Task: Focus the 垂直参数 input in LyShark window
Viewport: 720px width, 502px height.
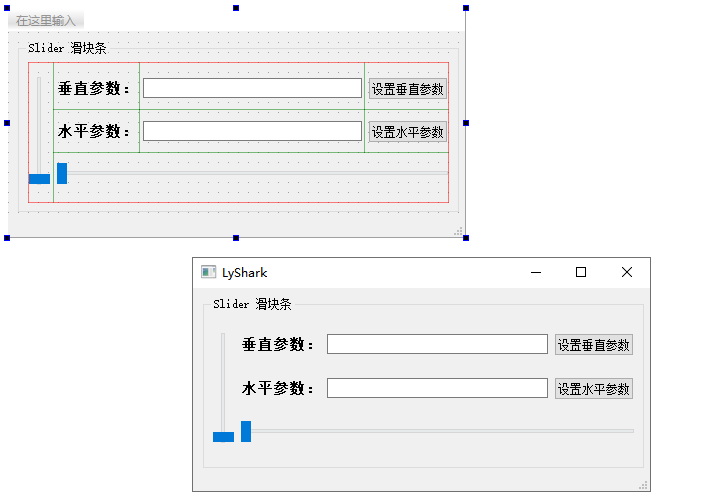Action: 437,344
